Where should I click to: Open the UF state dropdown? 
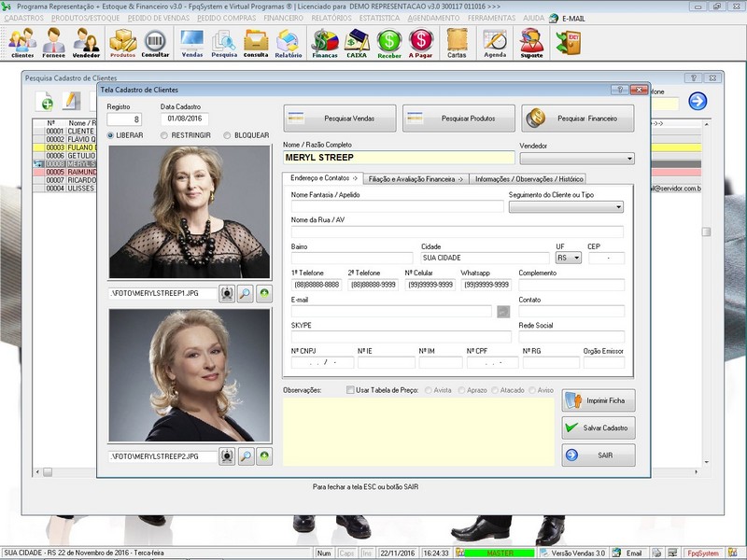click(x=576, y=258)
